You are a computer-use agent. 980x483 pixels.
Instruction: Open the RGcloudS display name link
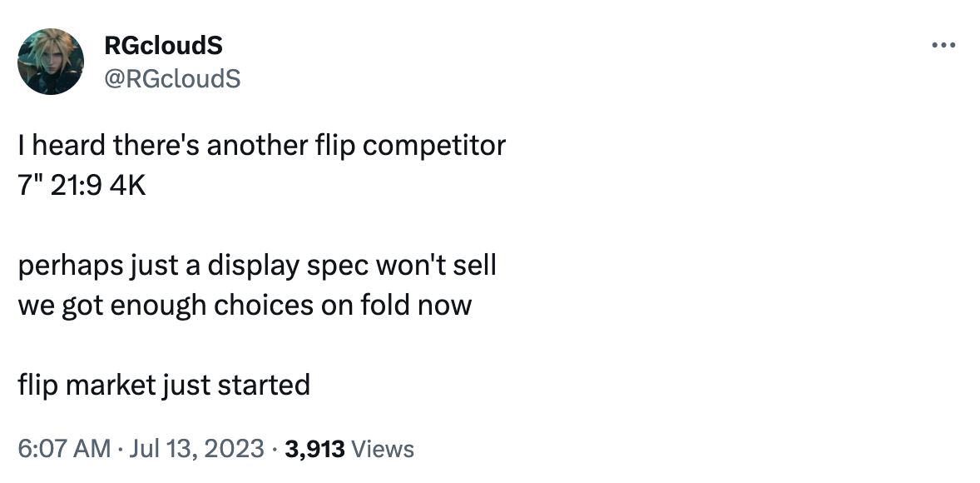coord(163,45)
